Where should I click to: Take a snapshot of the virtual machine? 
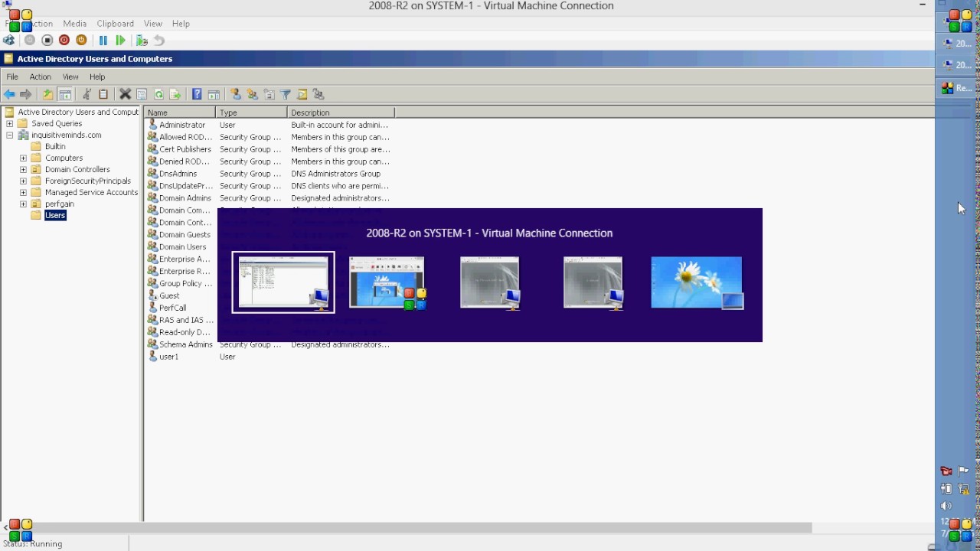pos(142,41)
